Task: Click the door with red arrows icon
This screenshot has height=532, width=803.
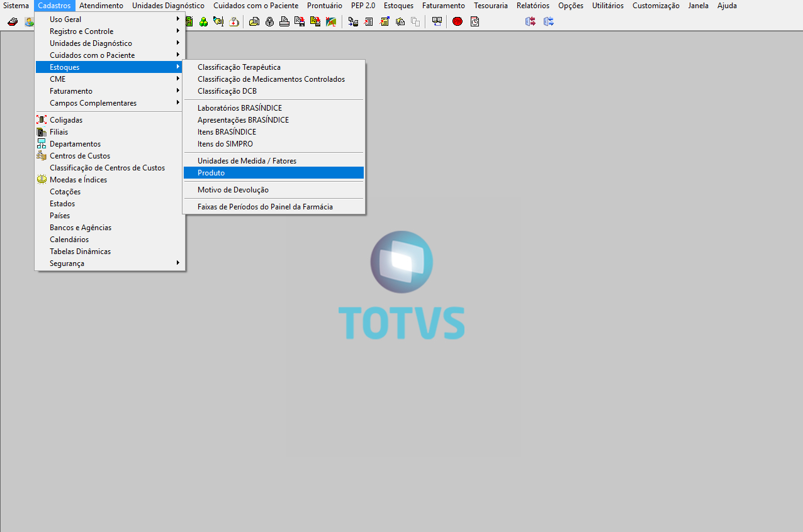Action: tap(531, 21)
